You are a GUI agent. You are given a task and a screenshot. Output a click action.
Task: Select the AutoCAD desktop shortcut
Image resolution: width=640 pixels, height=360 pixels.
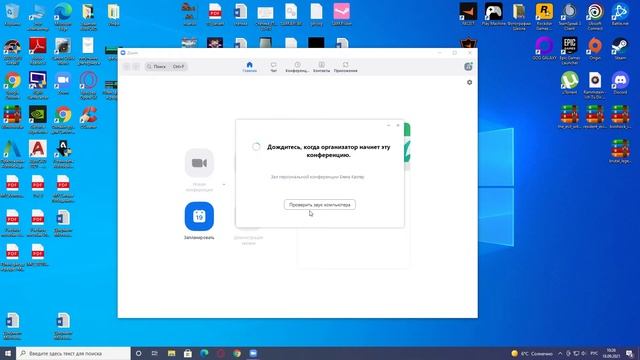point(38,153)
